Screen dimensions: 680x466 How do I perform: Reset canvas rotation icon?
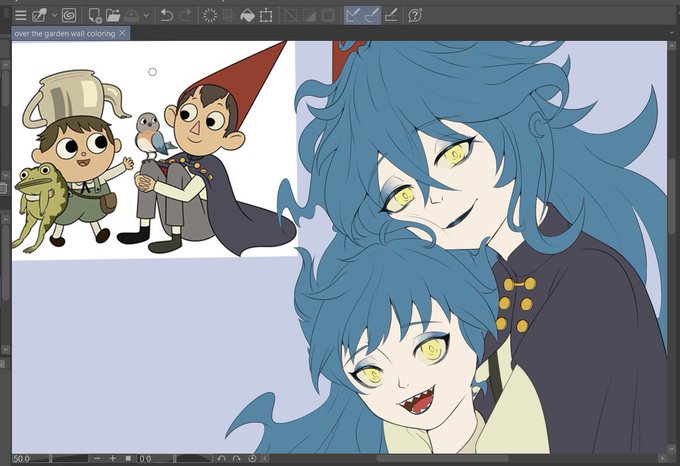[252, 458]
